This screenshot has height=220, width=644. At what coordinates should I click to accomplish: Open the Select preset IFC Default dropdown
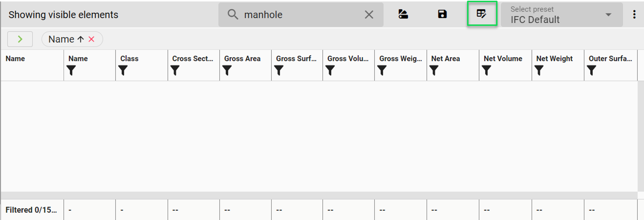click(x=562, y=14)
